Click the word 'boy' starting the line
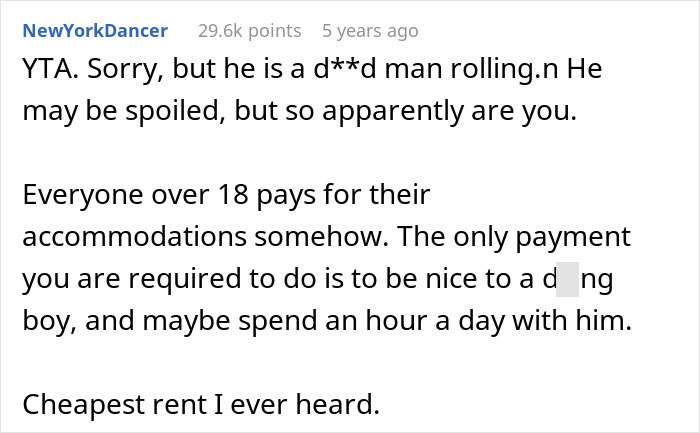Image resolution: width=700 pixels, height=433 pixels. point(50,322)
